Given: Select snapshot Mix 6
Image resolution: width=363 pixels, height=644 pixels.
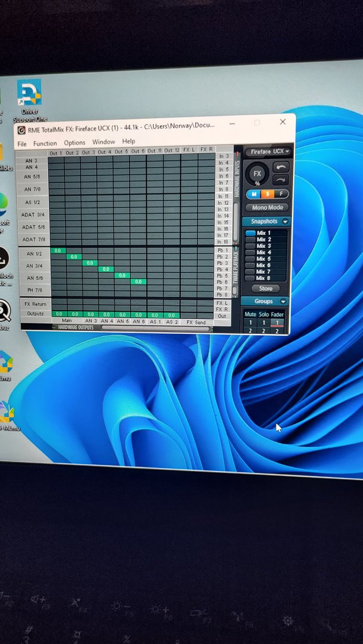Looking at the screenshot, I should [263, 266].
